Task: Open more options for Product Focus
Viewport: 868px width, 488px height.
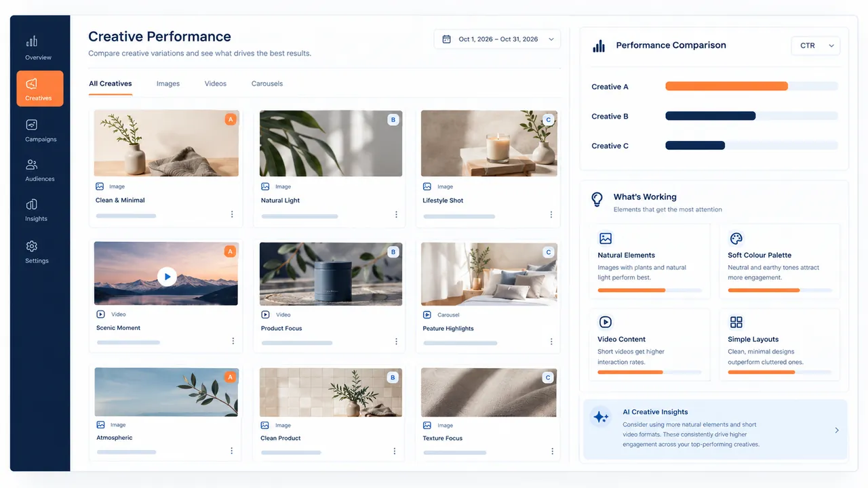Action: [397, 342]
